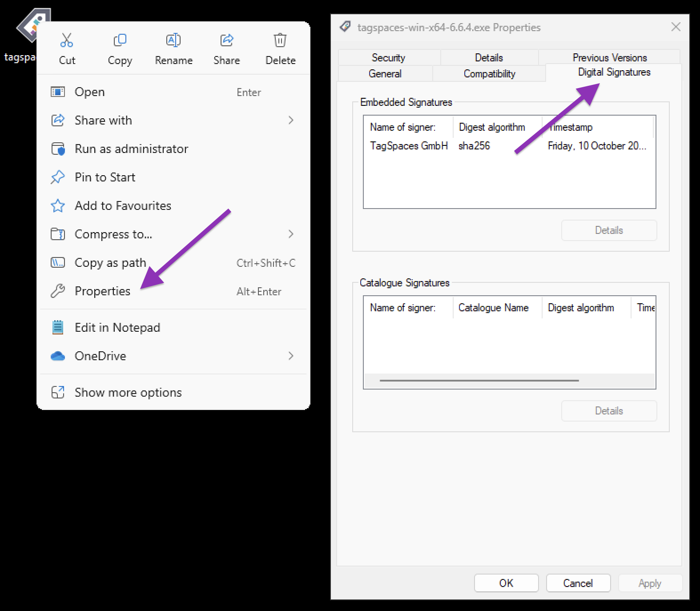Click the sha256 digest cell

tap(474, 146)
